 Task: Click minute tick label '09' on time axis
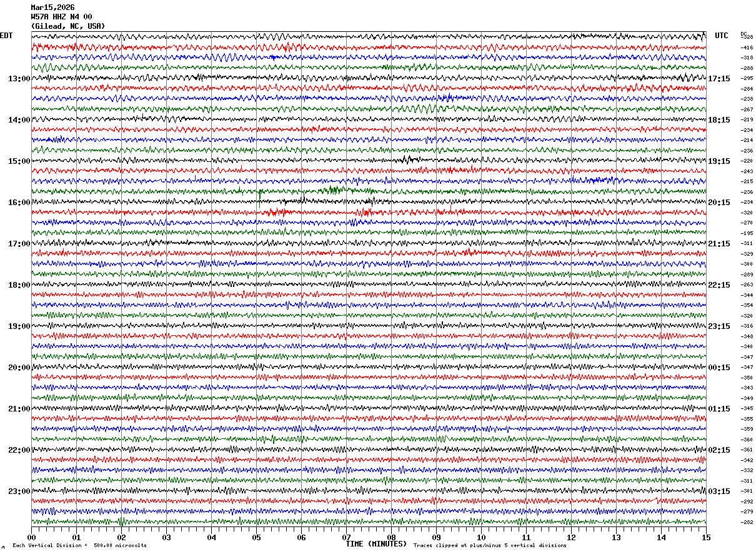point(436,537)
